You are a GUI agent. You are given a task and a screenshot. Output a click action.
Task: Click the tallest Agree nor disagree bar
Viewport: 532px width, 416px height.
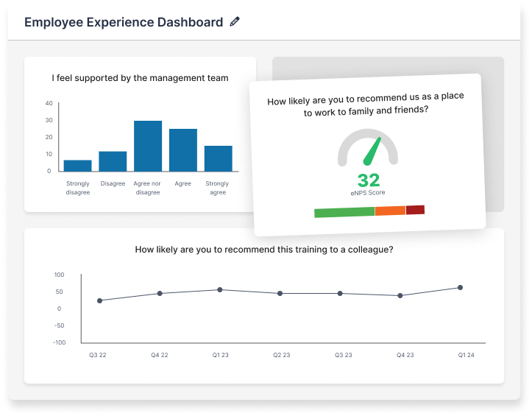(148, 146)
